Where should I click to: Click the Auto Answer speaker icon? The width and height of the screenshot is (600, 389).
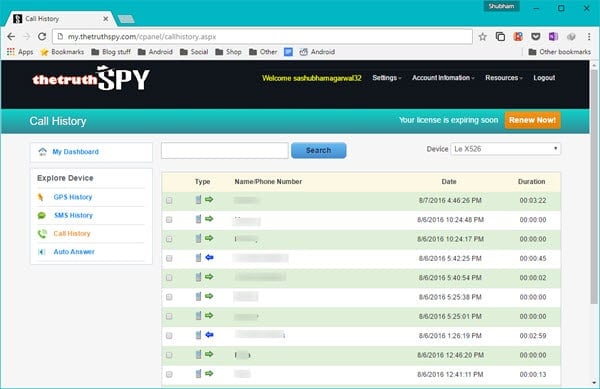[42, 252]
